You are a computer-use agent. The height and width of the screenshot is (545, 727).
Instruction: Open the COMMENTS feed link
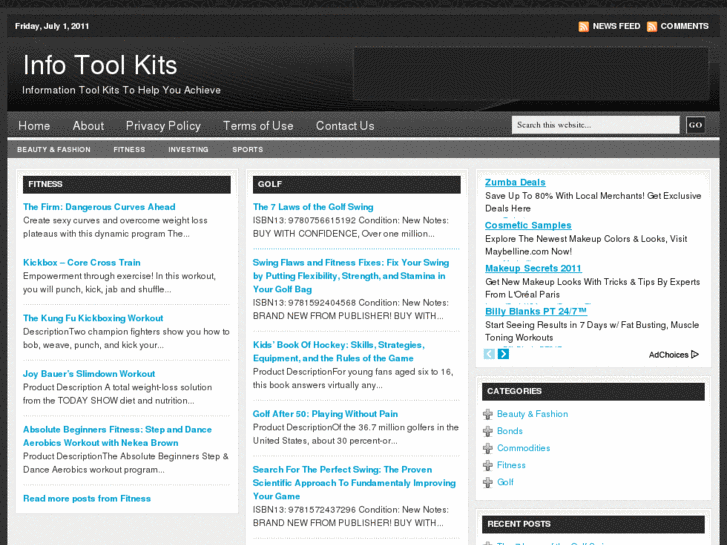coord(684,26)
